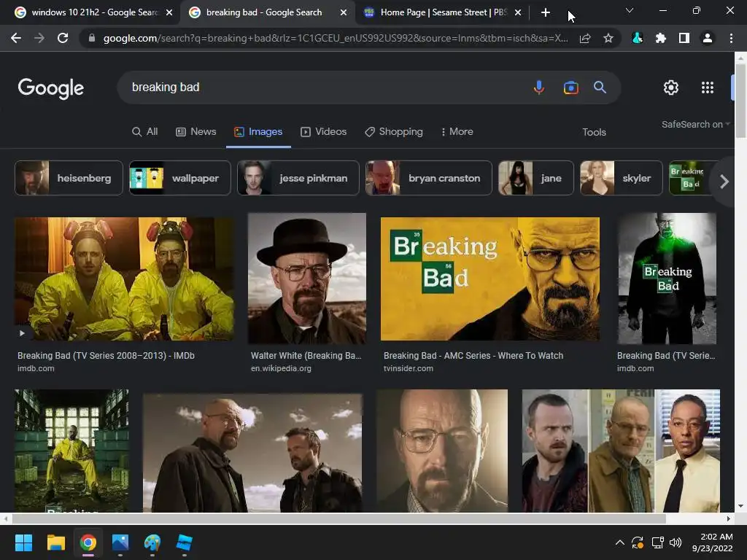This screenshot has width=747, height=560.
Task: Submit search with the magnifying glass
Action: pyautogui.click(x=600, y=87)
